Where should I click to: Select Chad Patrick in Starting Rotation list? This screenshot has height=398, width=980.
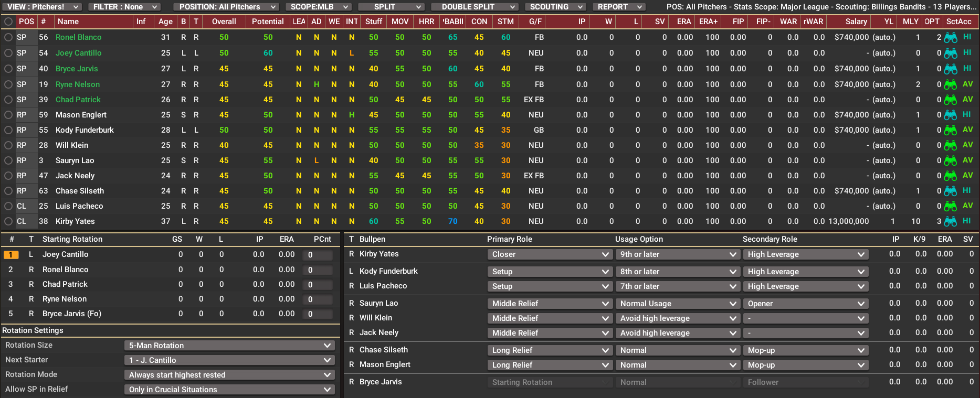click(x=65, y=284)
